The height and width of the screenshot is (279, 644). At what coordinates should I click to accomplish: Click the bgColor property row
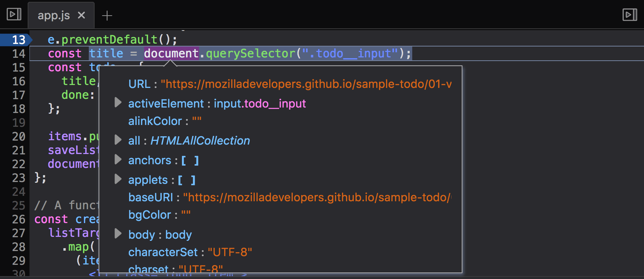[159, 215]
